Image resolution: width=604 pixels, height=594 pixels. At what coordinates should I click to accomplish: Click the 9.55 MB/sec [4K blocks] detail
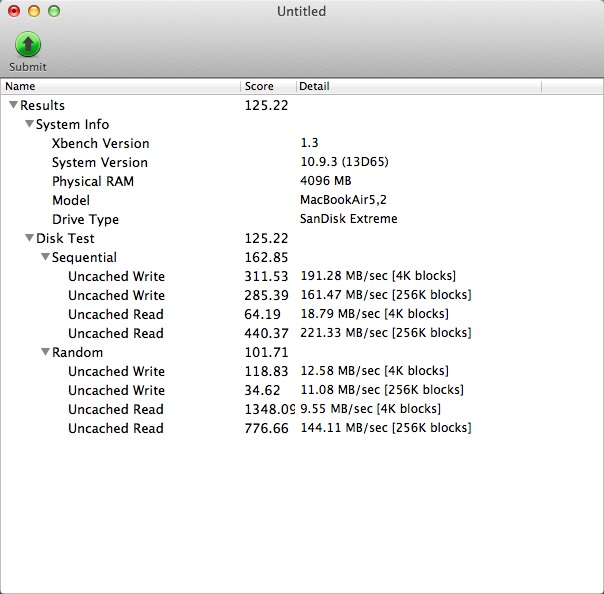point(371,409)
